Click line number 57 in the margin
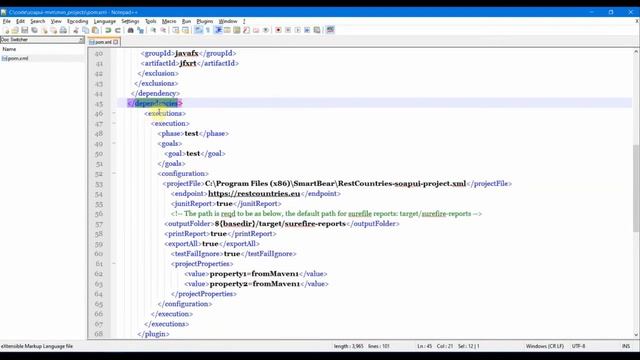This screenshot has width=640, height=360. point(99,224)
